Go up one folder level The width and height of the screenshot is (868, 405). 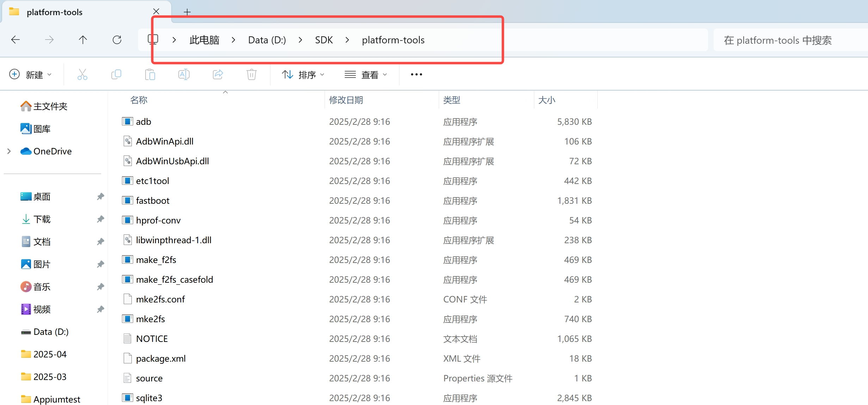click(83, 40)
